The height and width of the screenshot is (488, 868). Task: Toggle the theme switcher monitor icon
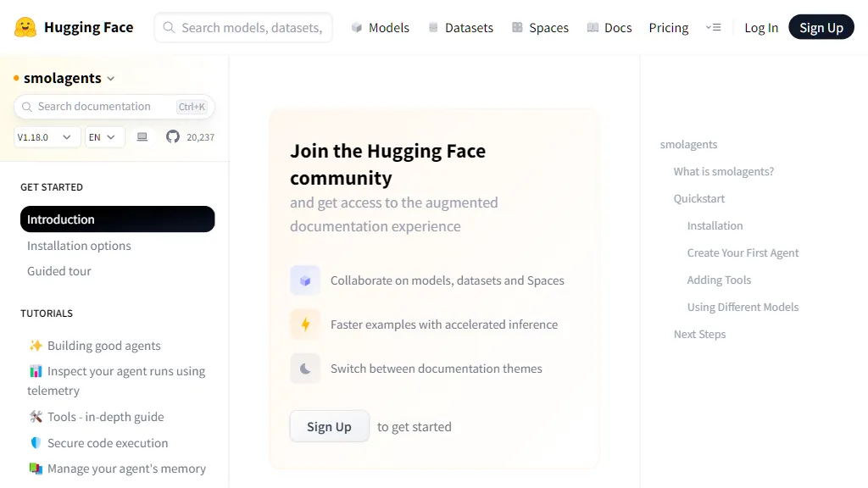(x=142, y=136)
